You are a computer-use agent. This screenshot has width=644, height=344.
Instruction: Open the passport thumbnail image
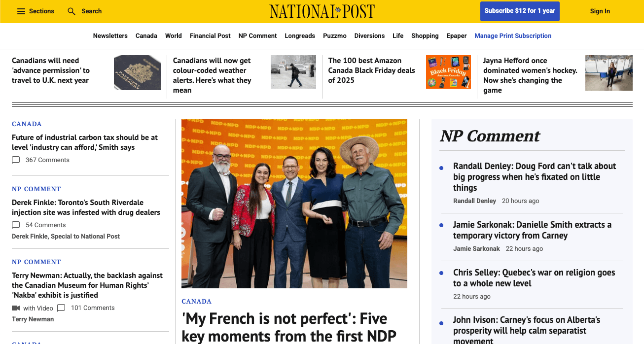pos(137,72)
